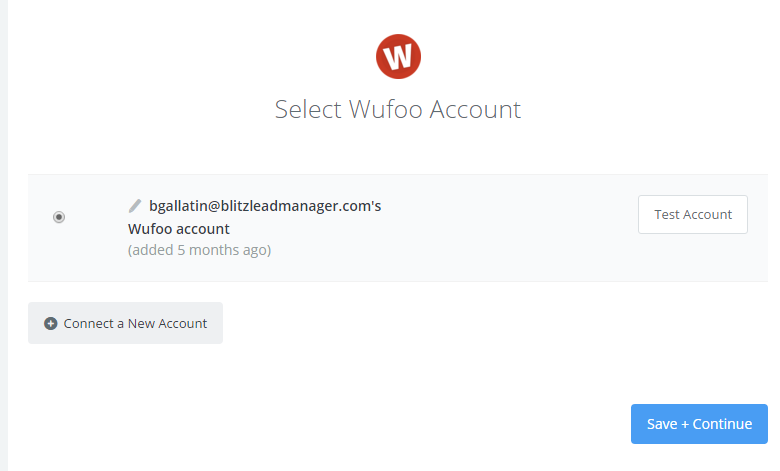The width and height of the screenshot is (780, 471).
Task: Click the red Wufoo logo icon
Action: (x=398, y=56)
